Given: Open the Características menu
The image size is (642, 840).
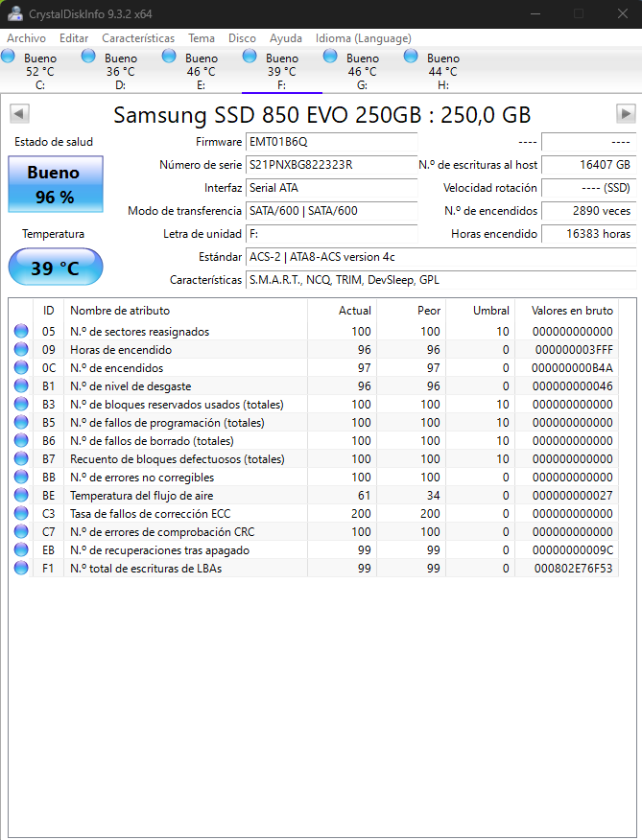Looking at the screenshot, I should [x=138, y=38].
